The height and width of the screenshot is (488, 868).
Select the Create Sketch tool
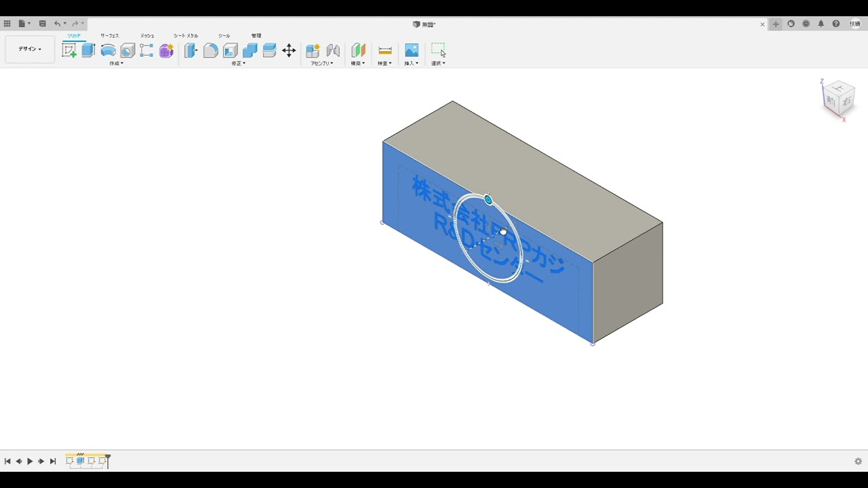(x=69, y=50)
